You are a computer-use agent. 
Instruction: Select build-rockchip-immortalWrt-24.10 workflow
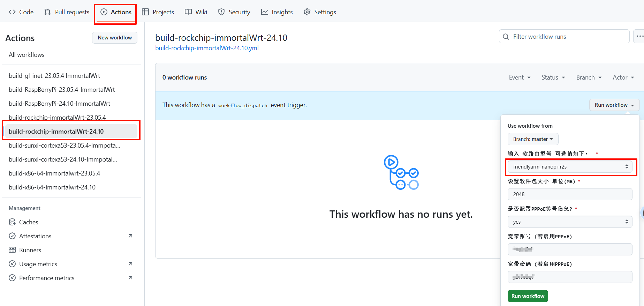(x=71, y=131)
